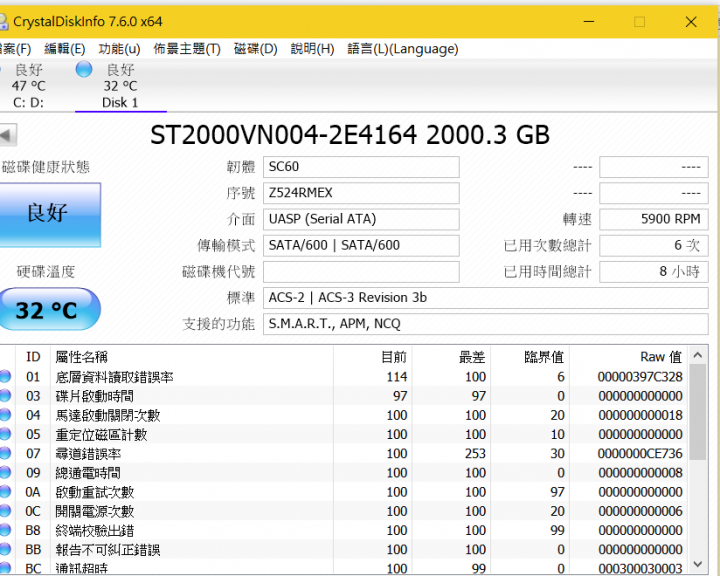Click the CrystalDiskInfo app icon in title bar
This screenshot has height=576, width=720.
pos(3,22)
